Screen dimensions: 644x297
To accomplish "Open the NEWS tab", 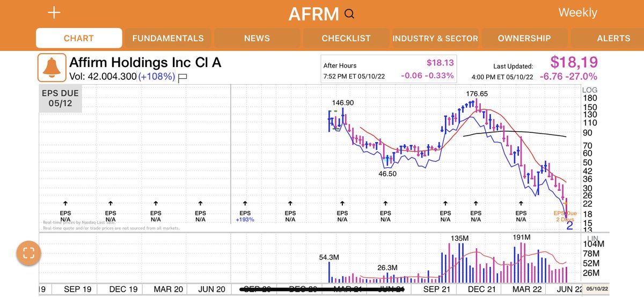I will tap(257, 39).
